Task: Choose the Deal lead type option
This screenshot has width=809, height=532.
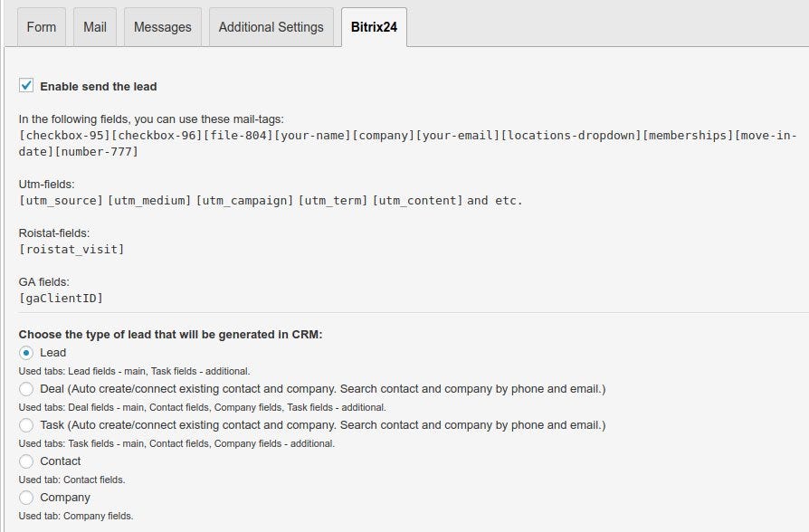Action: (x=26, y=389)
